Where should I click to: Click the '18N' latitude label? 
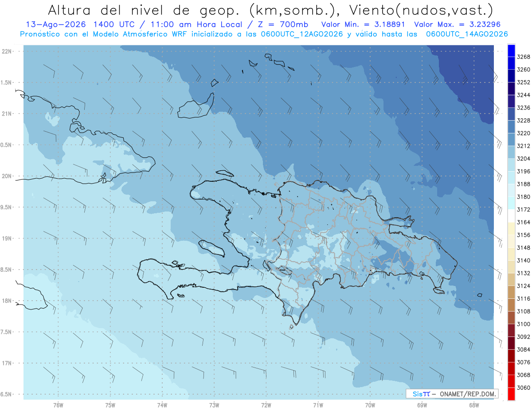point(7,301)
